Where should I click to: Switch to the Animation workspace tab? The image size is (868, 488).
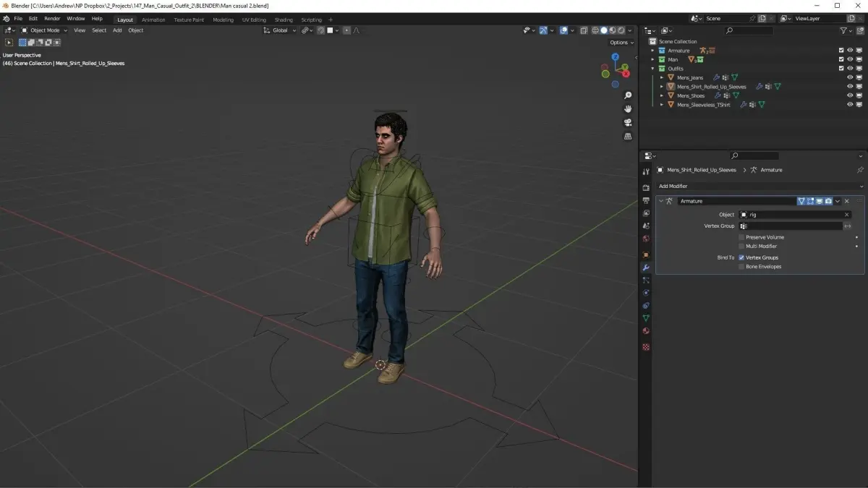[x=153, y=20]
